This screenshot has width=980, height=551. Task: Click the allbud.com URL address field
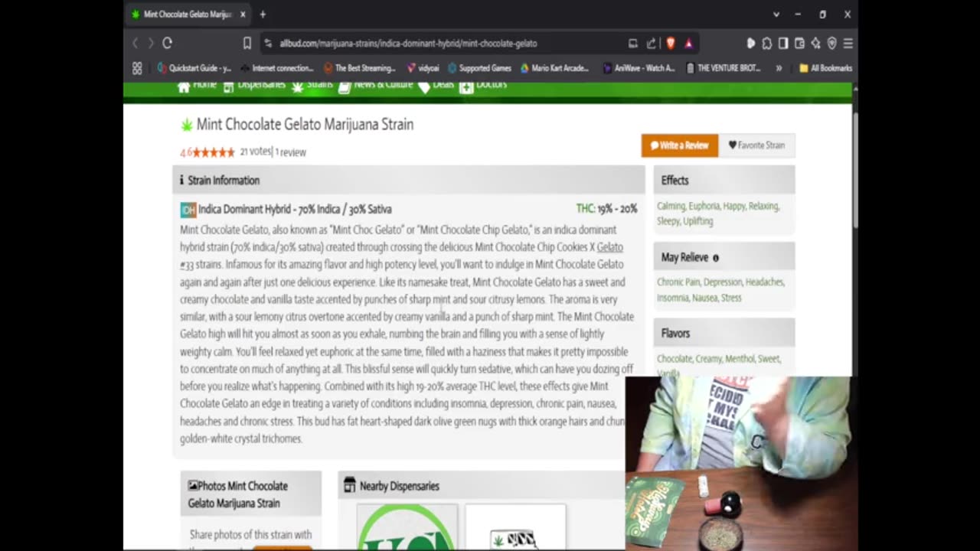[x=408, y=44]
